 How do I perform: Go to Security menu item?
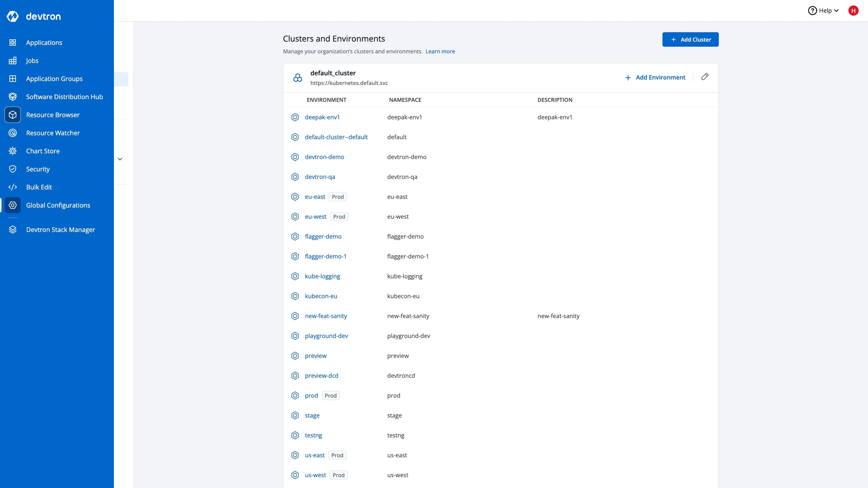(x=38, y=169)
